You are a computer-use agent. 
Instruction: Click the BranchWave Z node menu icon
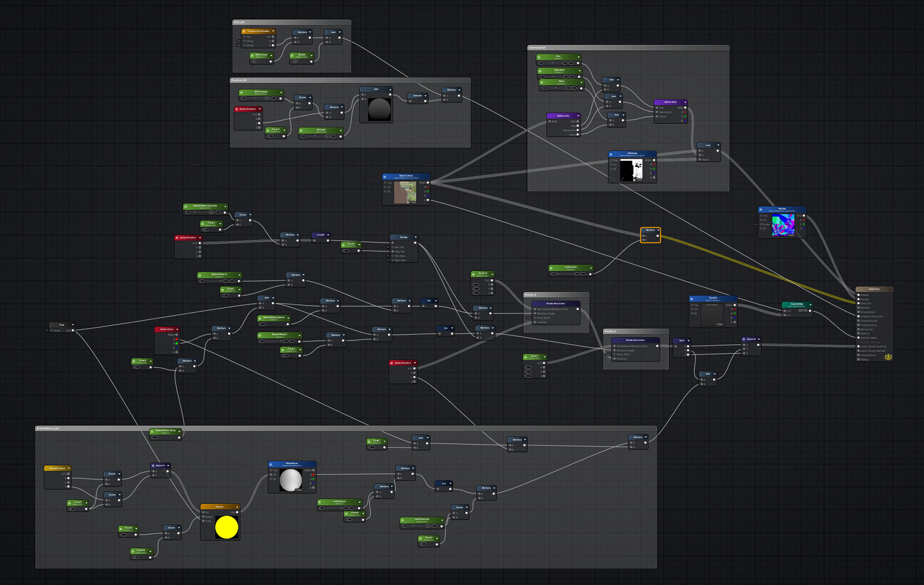[x=260, y=335]
